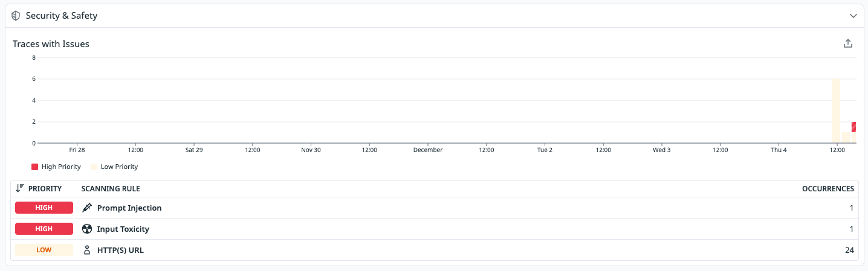The height and width of the screenshot is (271, 868).
Task: Click the Wed 3 axis label
Action: (661, 150)
